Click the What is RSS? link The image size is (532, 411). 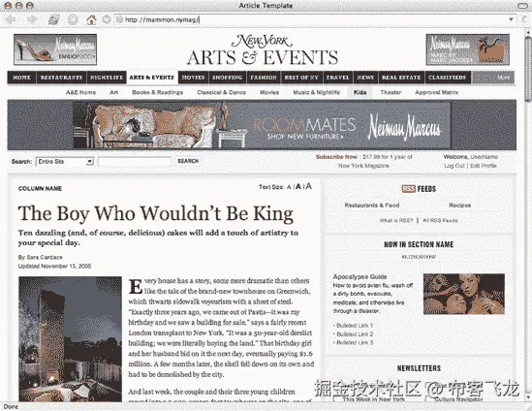coord(396,221)
